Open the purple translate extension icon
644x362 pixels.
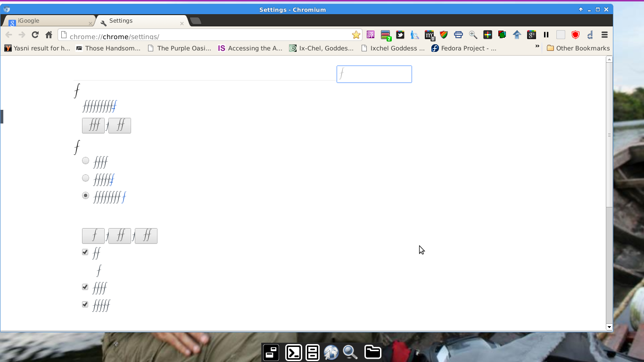[x=371, y=35]
